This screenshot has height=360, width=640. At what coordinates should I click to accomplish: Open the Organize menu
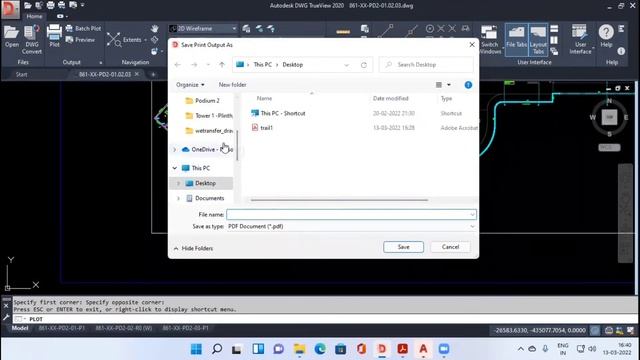click(x=190, y=84)
